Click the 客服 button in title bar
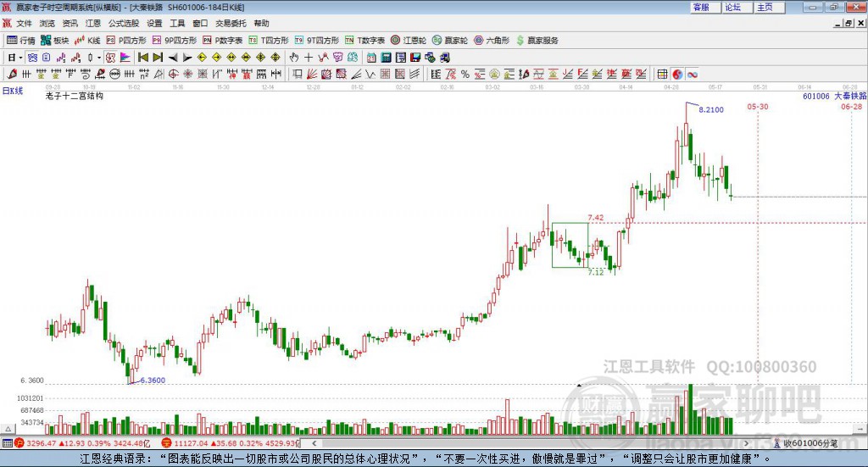This screenshot has width=868, height=467. click(704, 7)
